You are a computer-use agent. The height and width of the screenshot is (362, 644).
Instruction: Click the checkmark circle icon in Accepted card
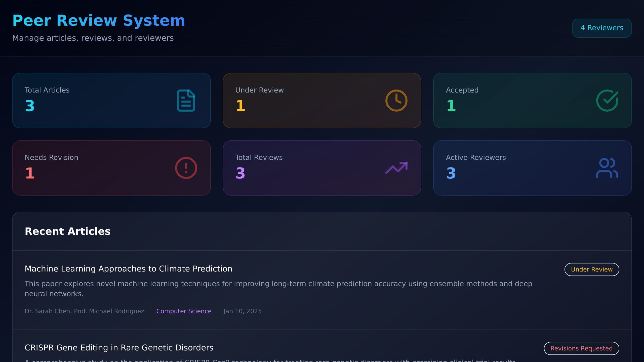coord(607,101)
